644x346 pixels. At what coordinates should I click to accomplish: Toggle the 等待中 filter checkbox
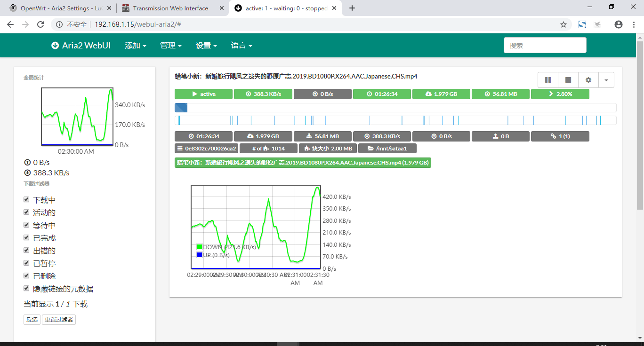point(27,225)
